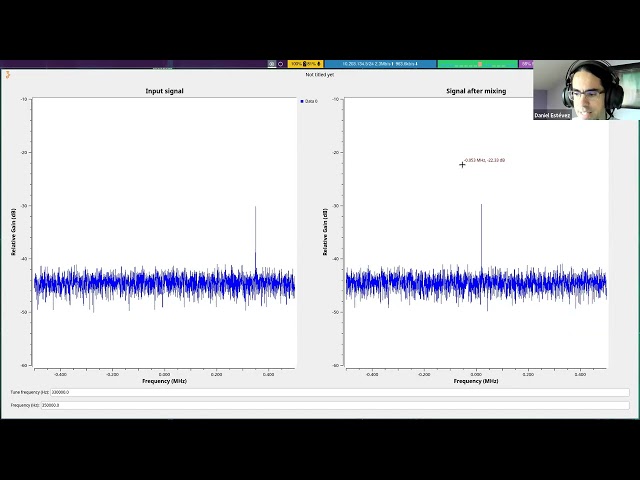This screenshot has height=480, width=640.
Task: Click the small square tray icon beside the circle
Action: [272, 64]
